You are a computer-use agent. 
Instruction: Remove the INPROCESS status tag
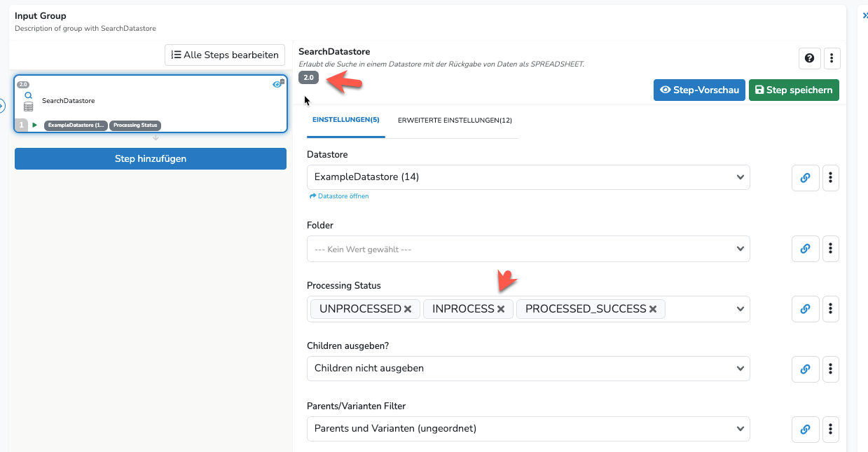(501, 309)
